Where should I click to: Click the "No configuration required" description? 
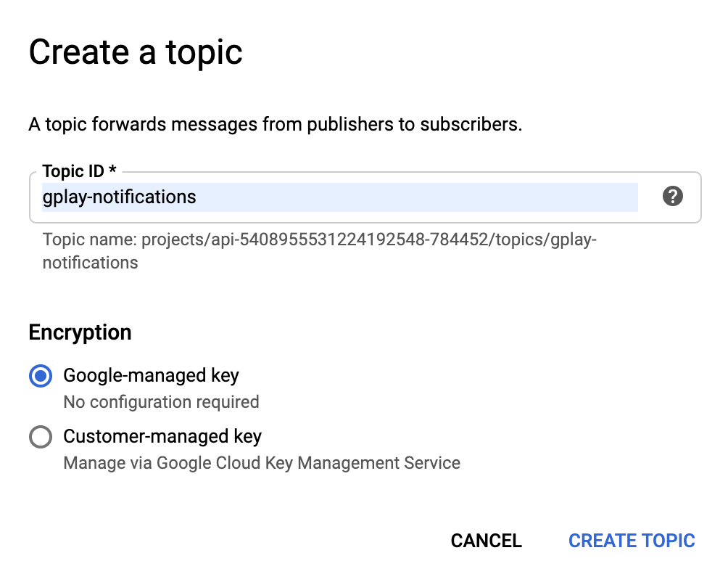coord(161,401)
